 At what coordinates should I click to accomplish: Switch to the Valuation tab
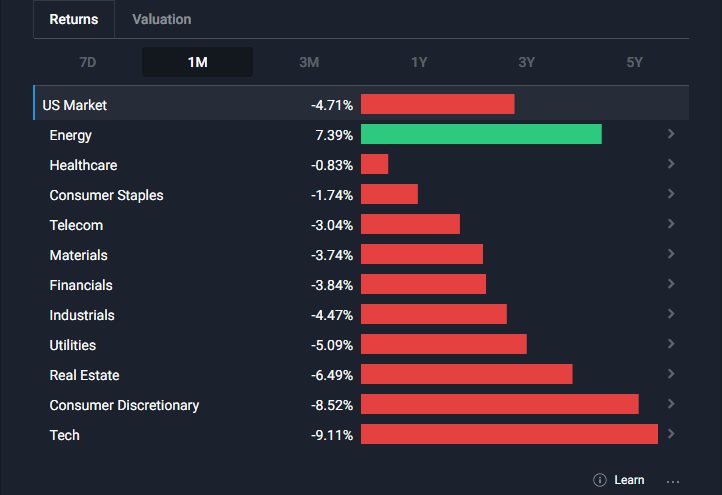pos(161,19)
